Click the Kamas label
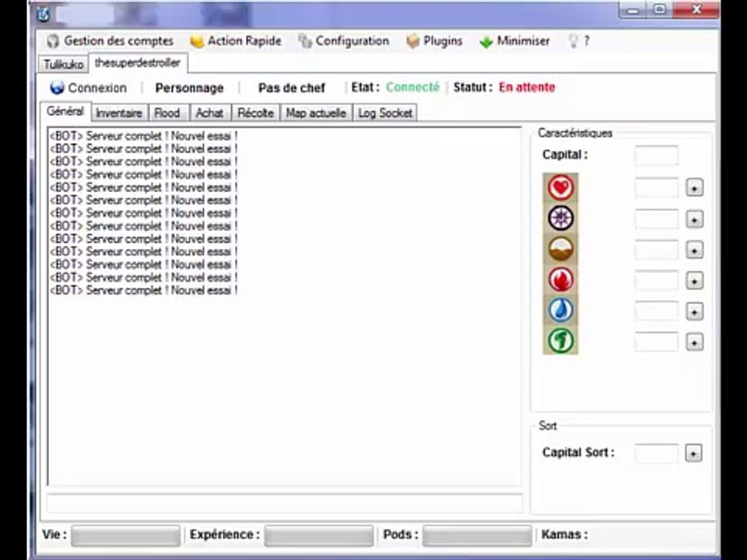This screenshot has width=747, height=560. (x=565, y=535)
